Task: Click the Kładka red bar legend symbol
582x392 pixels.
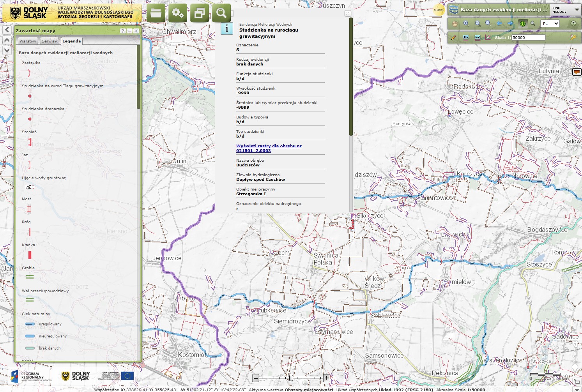Action: [x=30, y=255]
